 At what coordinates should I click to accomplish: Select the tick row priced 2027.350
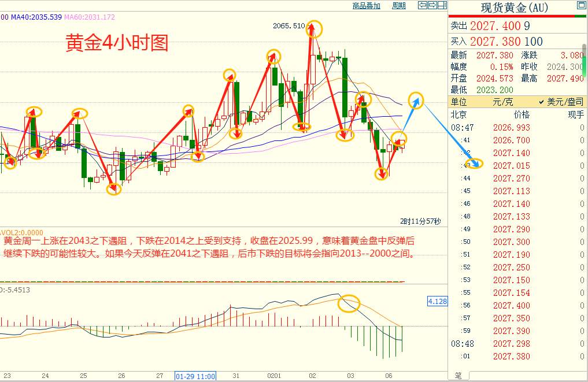click(x=517, y=318)
